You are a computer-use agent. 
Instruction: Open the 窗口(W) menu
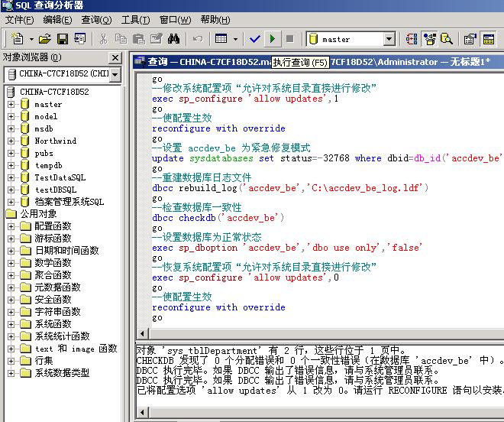[x=175, y=20]
